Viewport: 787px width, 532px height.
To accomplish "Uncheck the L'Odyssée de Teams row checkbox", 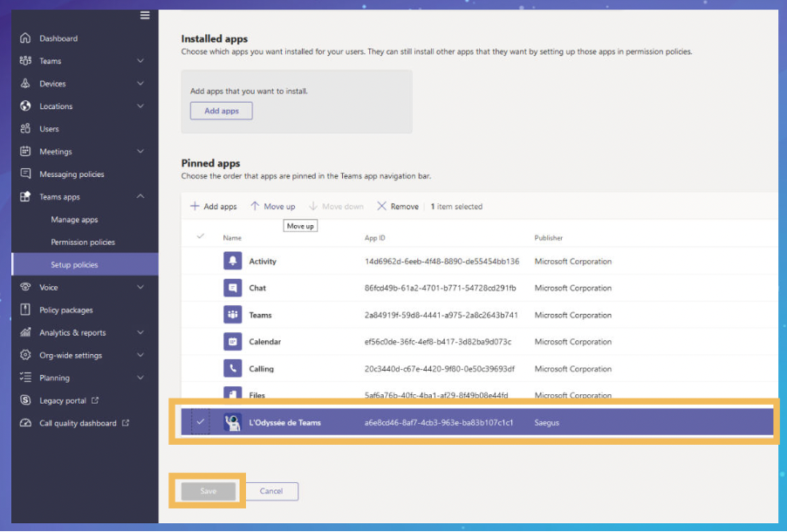I will [201, 422].
